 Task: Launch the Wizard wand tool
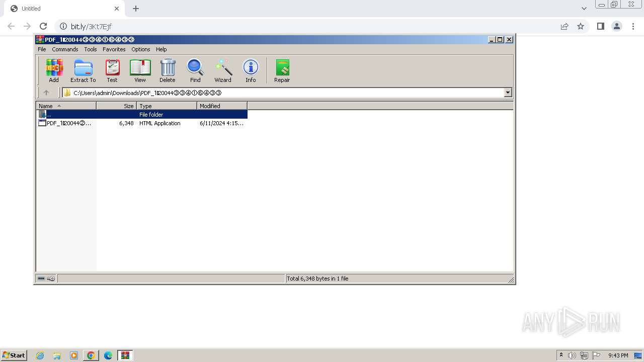click(x=223, y=70)
